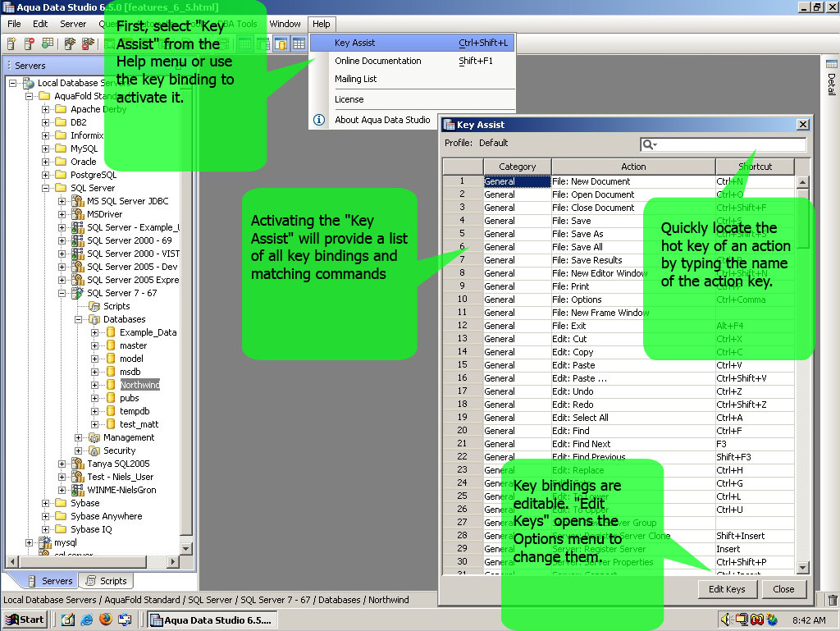Expand the Oracle folder

46,162
